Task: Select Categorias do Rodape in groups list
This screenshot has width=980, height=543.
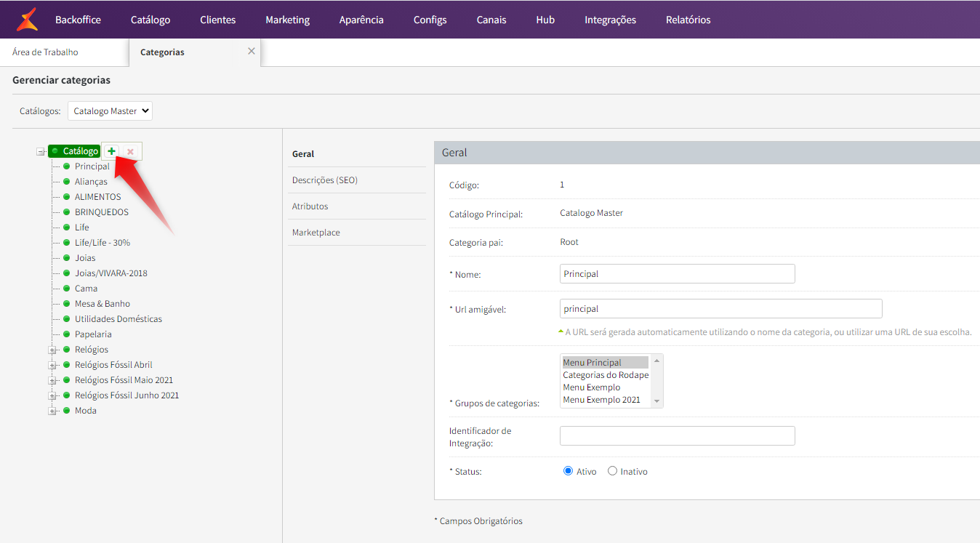Action: (x=605, y=375)
